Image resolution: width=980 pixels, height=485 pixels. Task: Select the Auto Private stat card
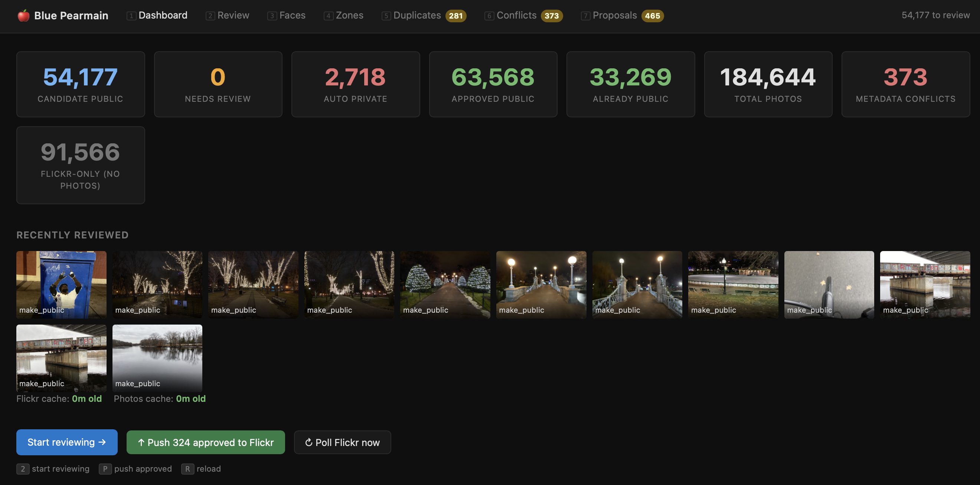coord(356,84)
